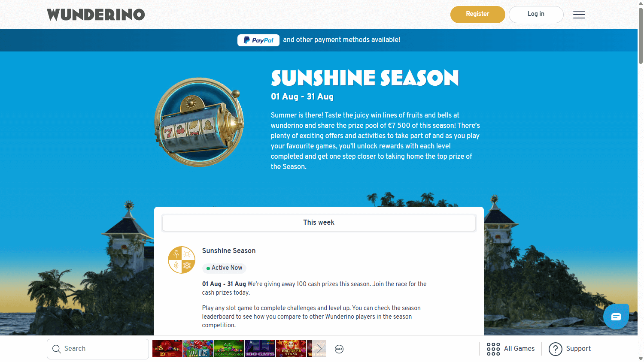Launch the 100 Joker Staxx game
The image size is (644, 362).
[291, 349]
